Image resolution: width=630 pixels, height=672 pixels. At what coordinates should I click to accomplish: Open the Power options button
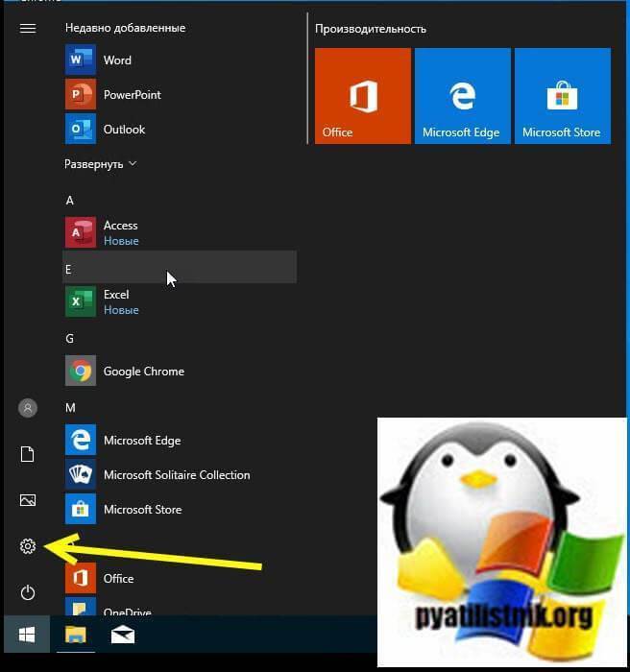point(28,592)
